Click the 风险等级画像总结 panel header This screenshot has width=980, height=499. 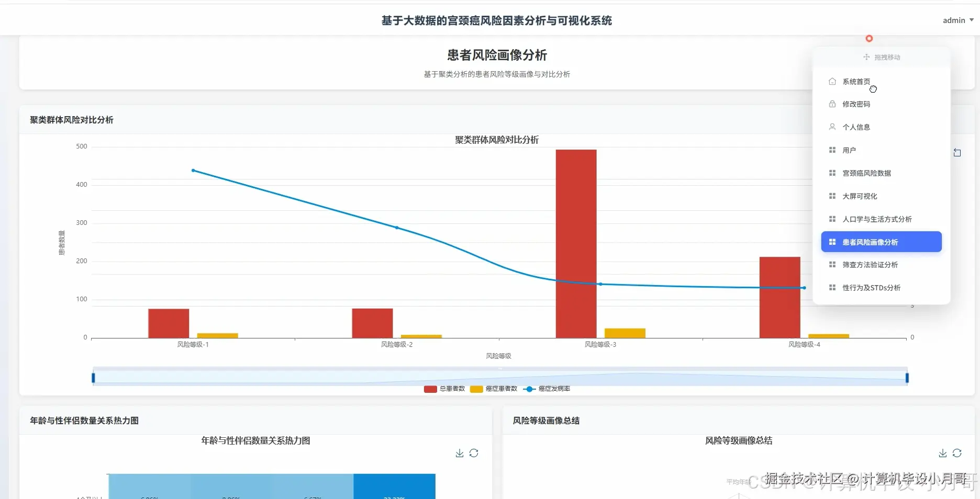[546, 421]
